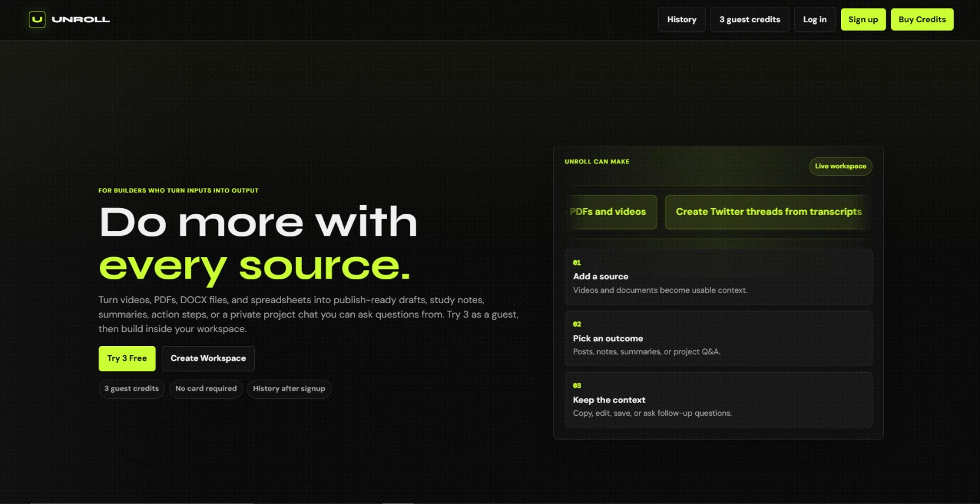980x504 pixels.
Task: Click the hero description paragraph
Action: coord(309,314)
